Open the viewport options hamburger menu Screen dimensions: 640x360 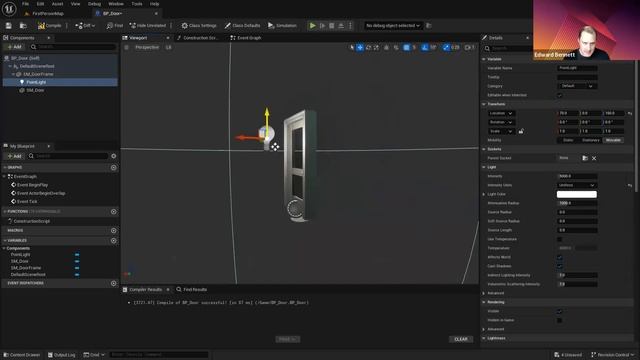pyautogui.click(x=127, y=47)
